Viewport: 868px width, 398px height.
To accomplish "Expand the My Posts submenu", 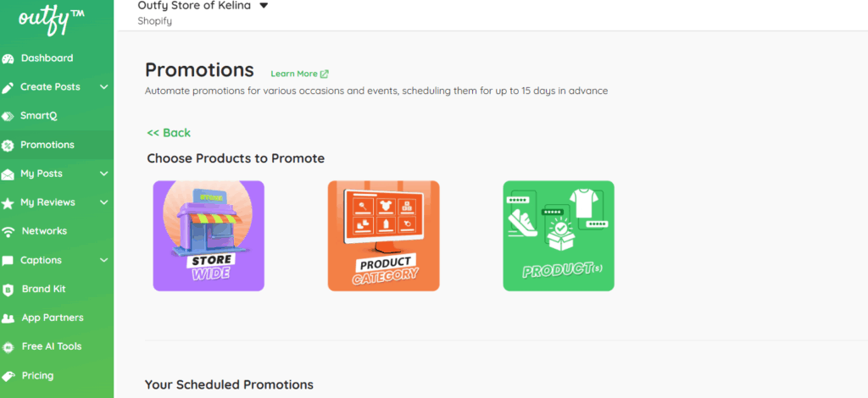I will [103, 174].
